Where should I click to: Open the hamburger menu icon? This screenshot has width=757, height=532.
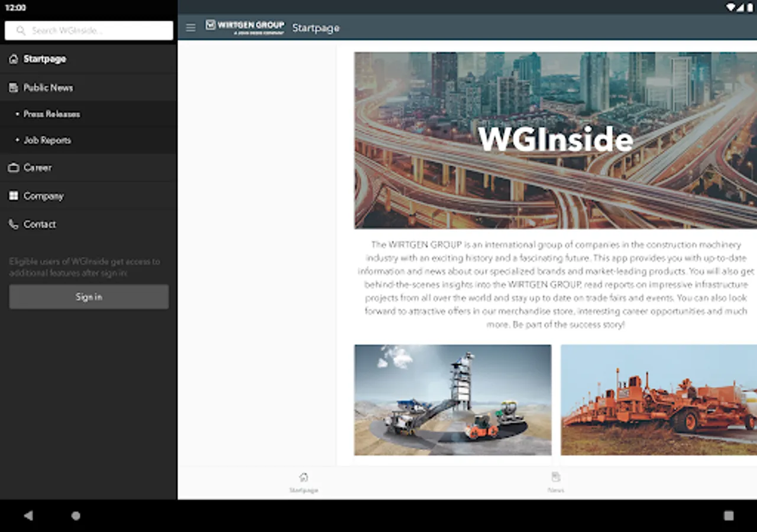[x=190, y=28]
